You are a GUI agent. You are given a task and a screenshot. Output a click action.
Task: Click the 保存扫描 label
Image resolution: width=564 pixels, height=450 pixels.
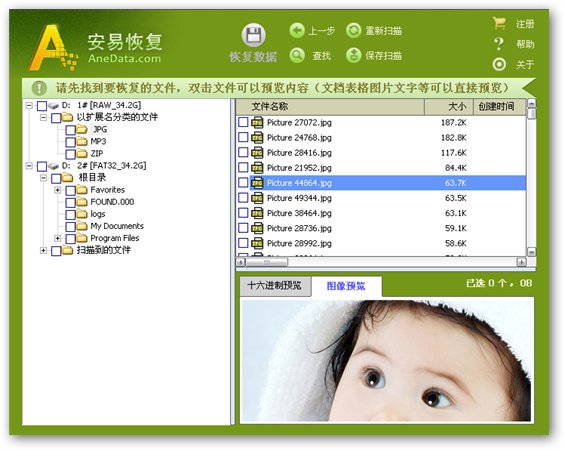coord(383,56)
